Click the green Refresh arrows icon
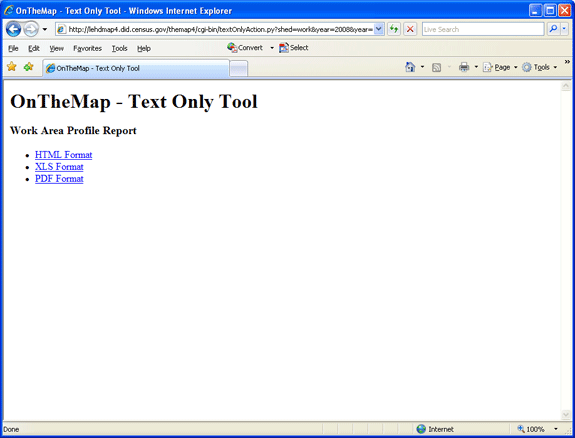 point(394,29)
